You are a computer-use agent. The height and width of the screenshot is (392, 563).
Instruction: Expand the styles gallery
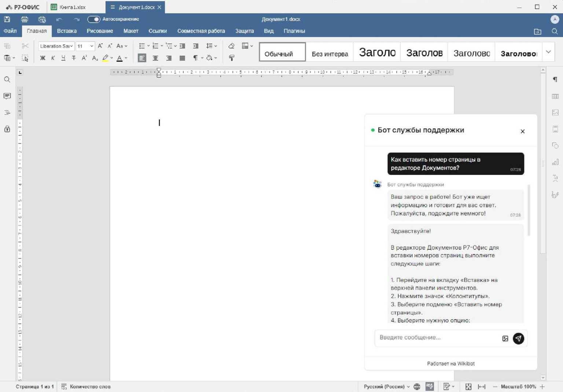(x=548, y=52)
